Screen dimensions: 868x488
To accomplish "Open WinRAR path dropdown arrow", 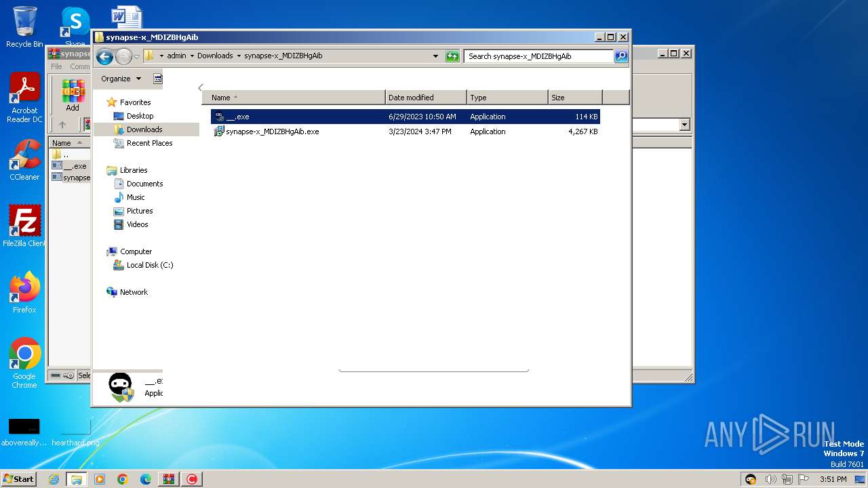I will [x=684, y=125].
